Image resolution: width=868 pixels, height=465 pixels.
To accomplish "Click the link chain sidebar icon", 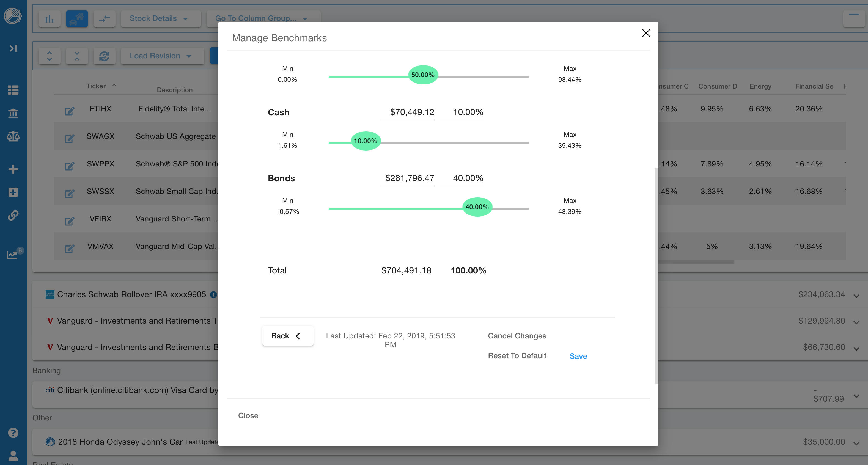I will [x=13, y=215].
